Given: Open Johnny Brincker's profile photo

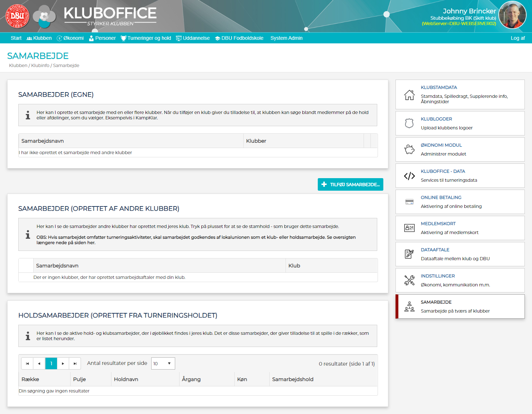Looking at the screenshot, I should [512, 15].
